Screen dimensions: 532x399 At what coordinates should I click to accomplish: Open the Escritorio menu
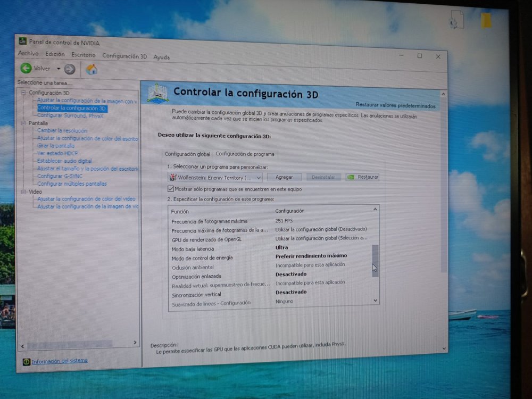tap(84, 55)
